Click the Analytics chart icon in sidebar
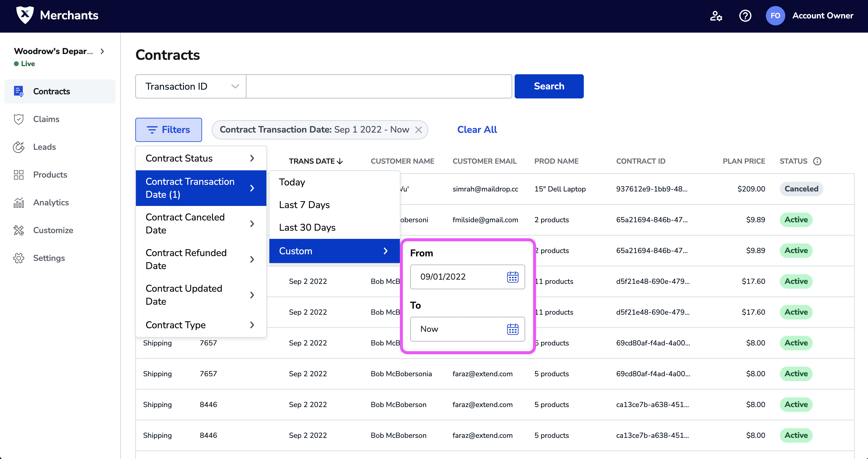Screen dimensions: 868x459 pos(18,203)
